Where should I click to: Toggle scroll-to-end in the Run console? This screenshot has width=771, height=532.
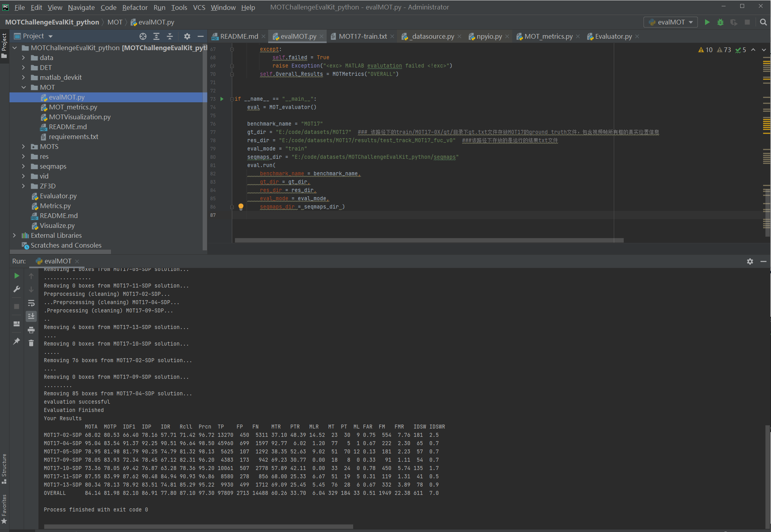[x=31, y=316]
